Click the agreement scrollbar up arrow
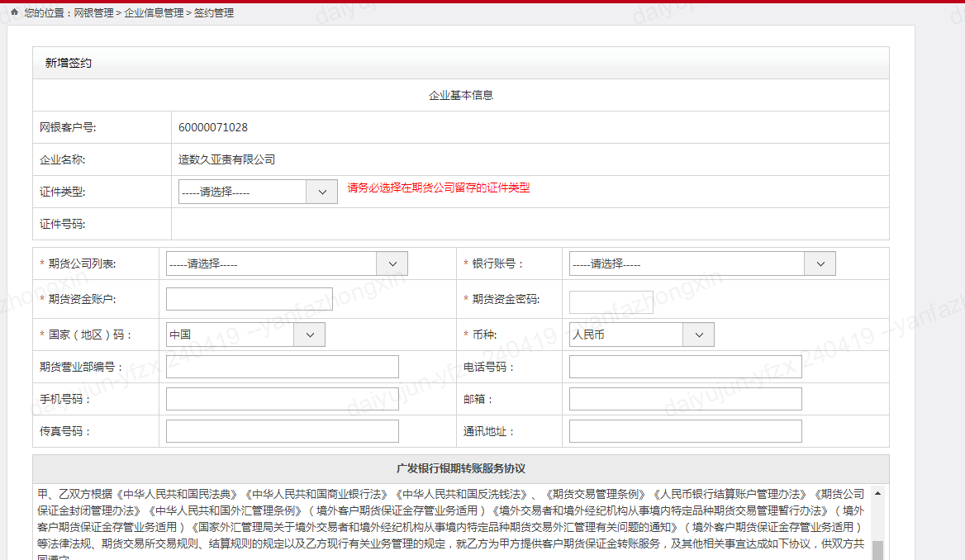 pyautogui.click(x=877, y=493)
